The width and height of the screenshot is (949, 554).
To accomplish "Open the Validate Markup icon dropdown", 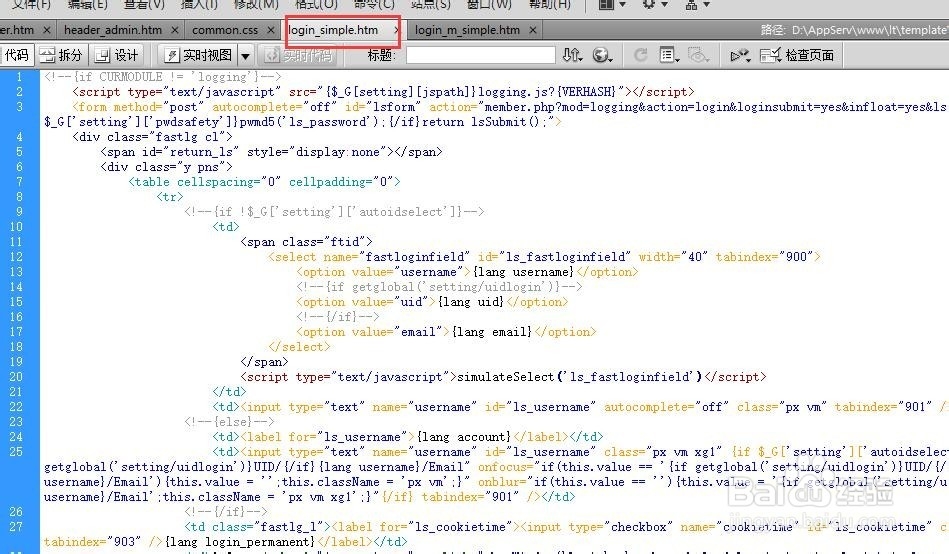I will click(x=740, y=55).
